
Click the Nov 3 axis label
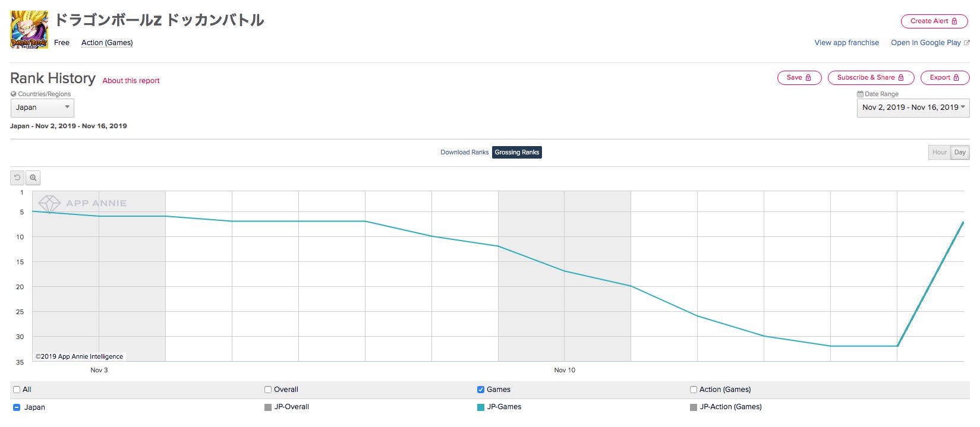99,370
